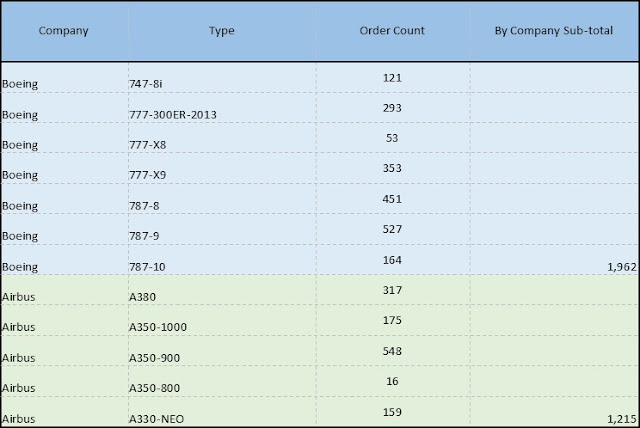640x428 pixels.
Task: Select the 787-10 type cell
Action: tap(149, 267)
